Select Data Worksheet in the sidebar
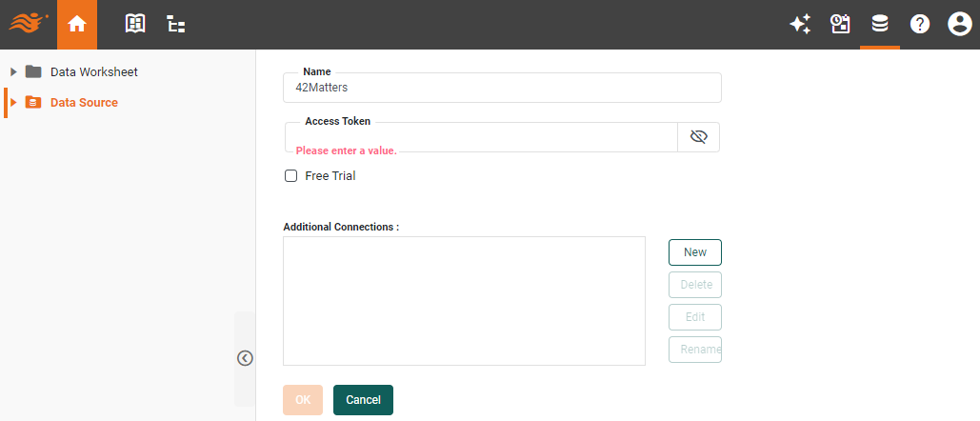The height and width of the screenshot is (421, 980). (93, 71)
